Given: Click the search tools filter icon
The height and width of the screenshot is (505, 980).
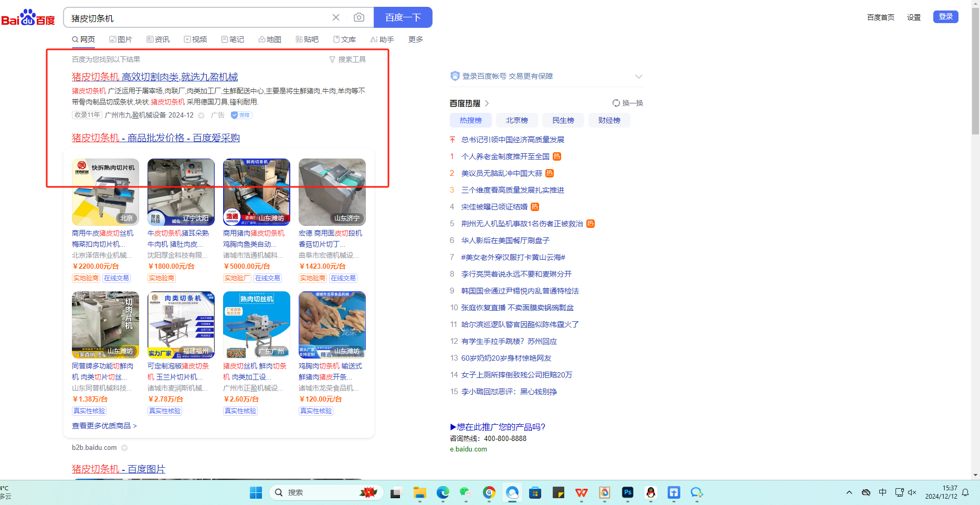Looking at the screenshot, I should [332, 60].
